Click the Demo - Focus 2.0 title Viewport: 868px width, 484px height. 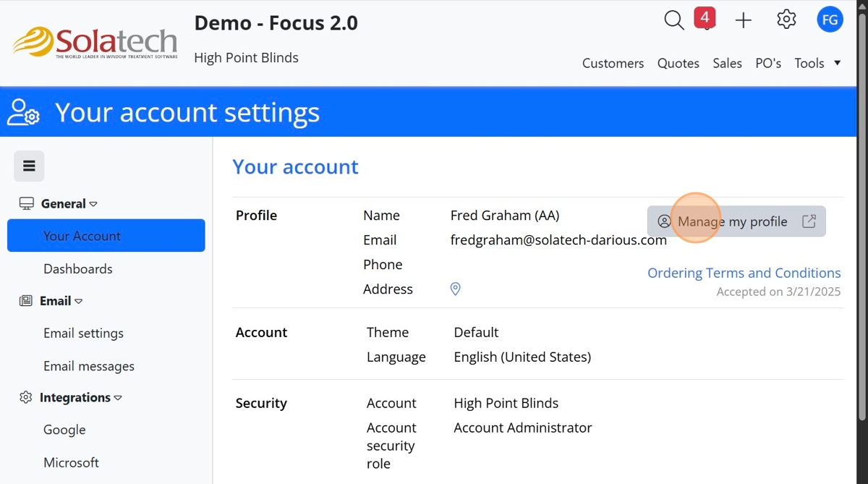[x=276, y=23]
